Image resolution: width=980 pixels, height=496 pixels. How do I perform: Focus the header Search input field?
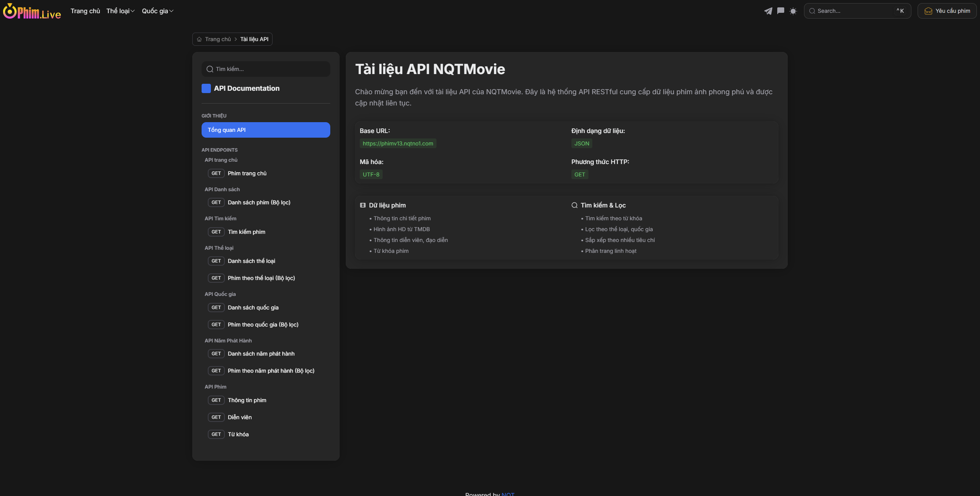[853, 11]
